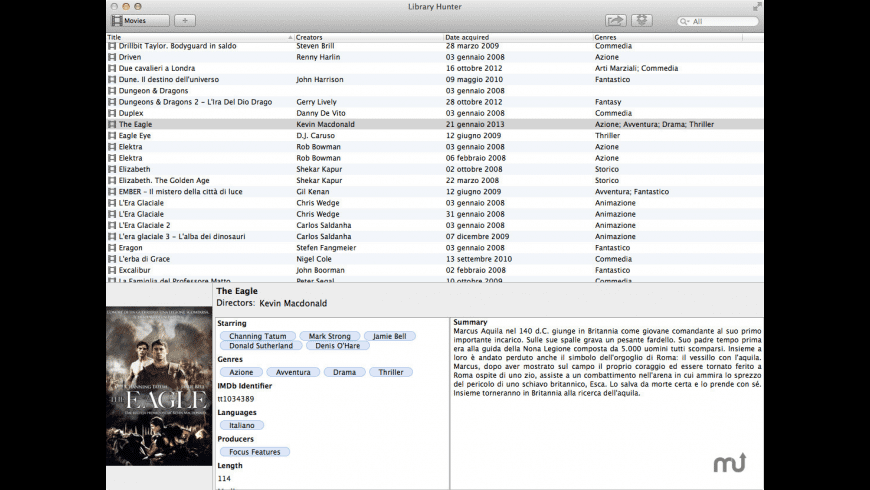
Task: Click film icon beside Excalibur
Action: pos(112,270)
